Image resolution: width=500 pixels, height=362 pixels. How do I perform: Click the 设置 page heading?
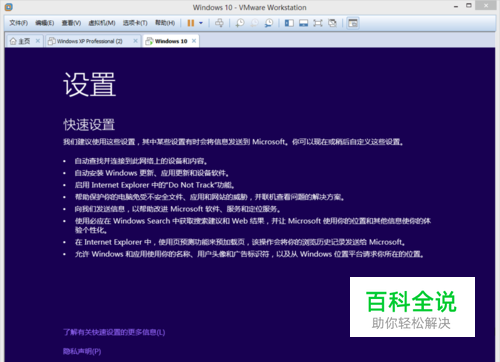[89, 85]
